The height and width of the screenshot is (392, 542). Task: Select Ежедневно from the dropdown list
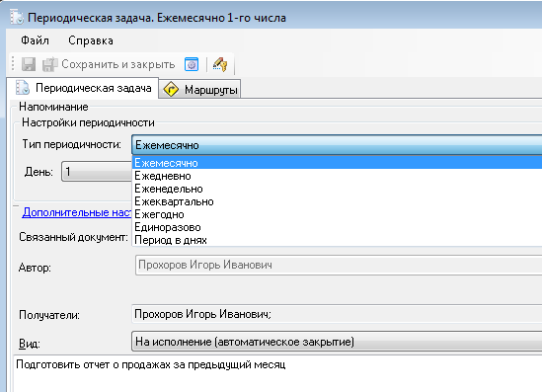[337, 176]
